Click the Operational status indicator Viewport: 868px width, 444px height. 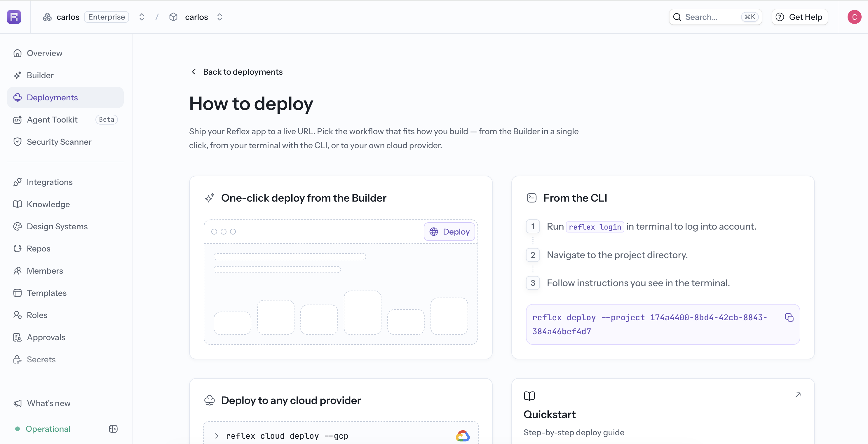[x=43, y=429]
